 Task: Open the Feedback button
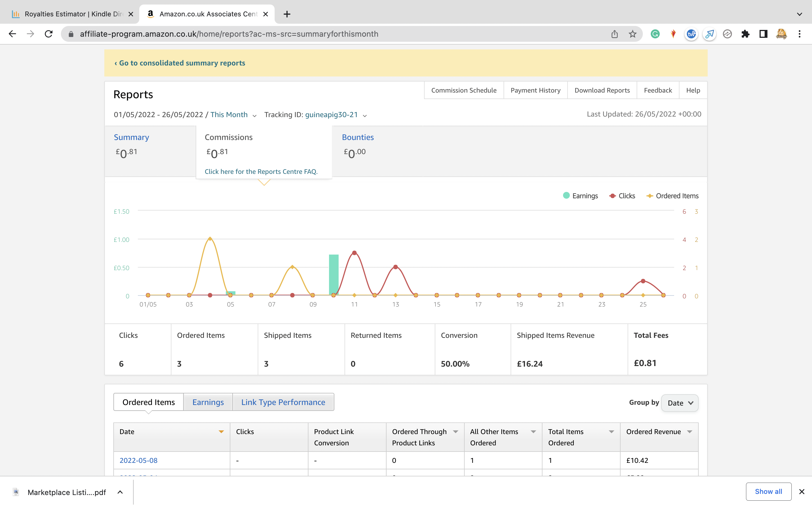tap(658, 90)
